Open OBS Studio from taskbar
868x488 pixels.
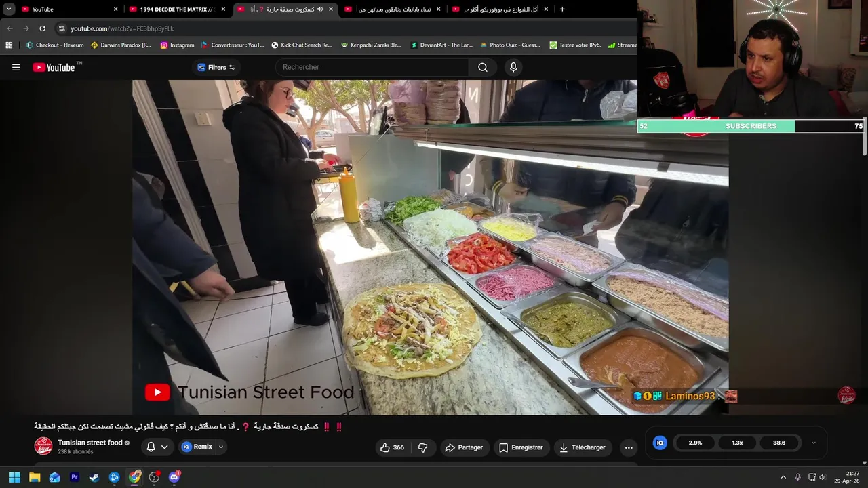tap(154, 477)
